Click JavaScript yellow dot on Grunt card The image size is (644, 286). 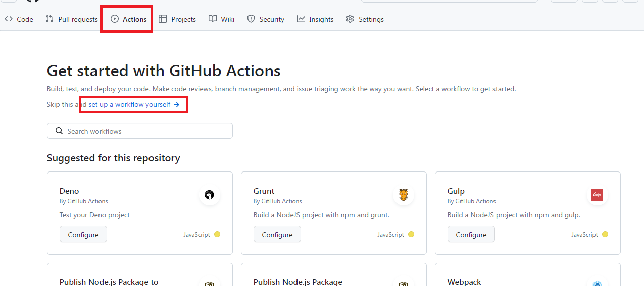point(411,234)
